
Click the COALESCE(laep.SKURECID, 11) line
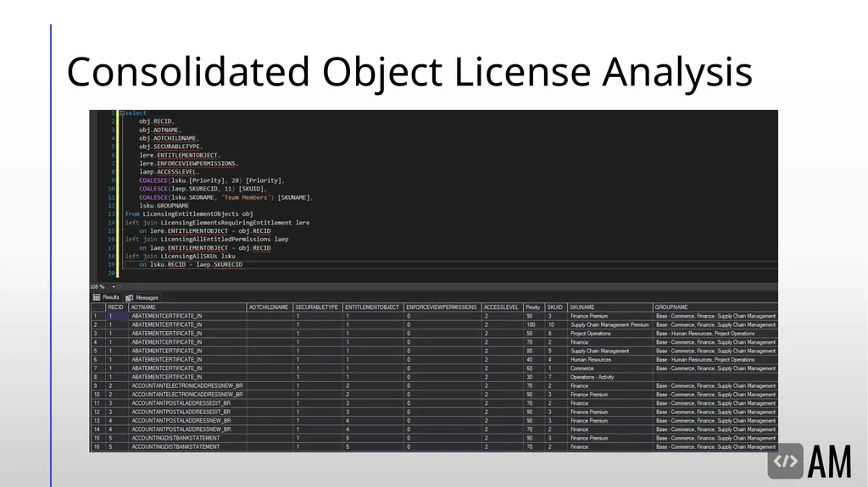pos(203,189)
